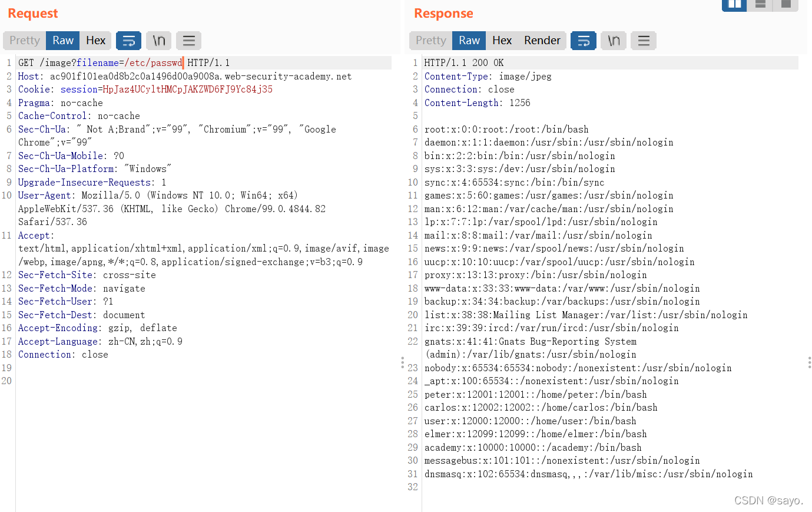Click the Content-Type: image/jpeg header
The width and height of the screenshot is (812, 512).
point(488,76)
